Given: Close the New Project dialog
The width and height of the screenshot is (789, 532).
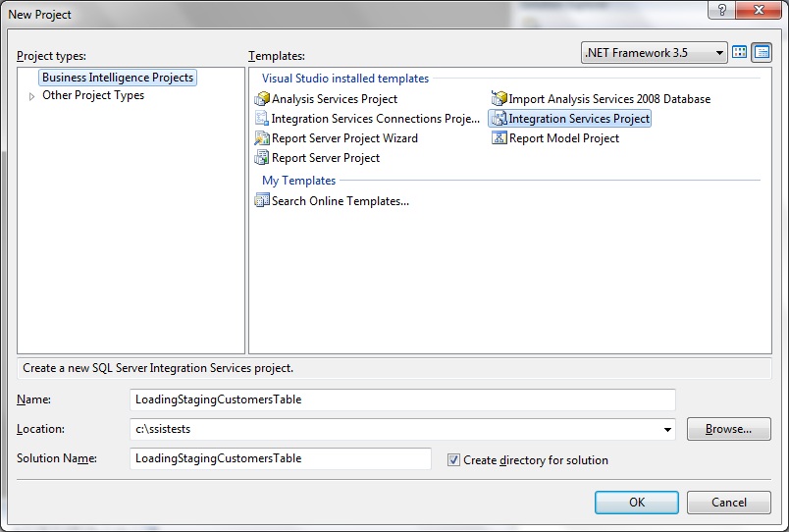Looking at the screenshot, I should 759,10.
